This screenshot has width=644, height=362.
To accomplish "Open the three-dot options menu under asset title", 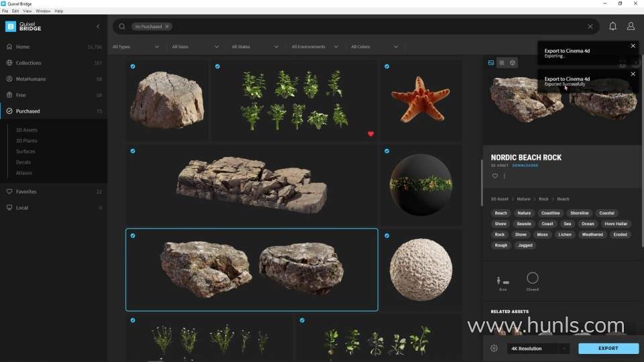I will (x=504, y=176).
